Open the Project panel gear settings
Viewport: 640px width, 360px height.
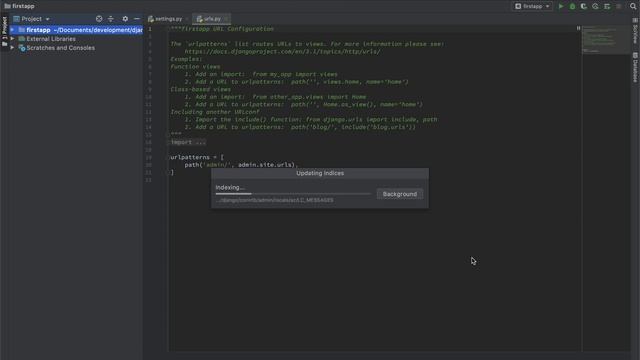click(x=125, y=19)
